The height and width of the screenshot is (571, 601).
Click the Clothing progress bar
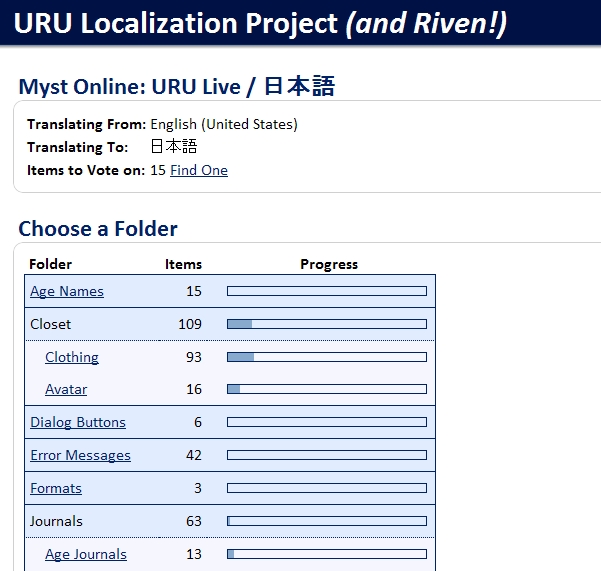click(x=327, y=357)
